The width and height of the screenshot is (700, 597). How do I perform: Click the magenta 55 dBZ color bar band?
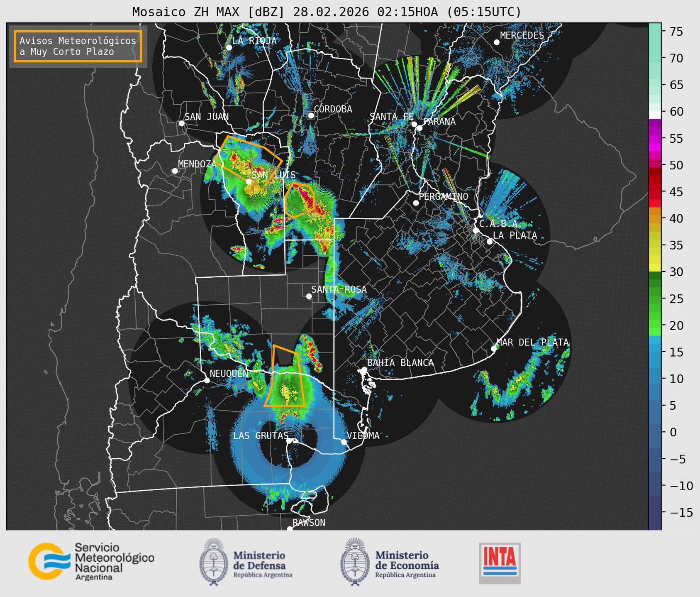click(x=655, y=139)
